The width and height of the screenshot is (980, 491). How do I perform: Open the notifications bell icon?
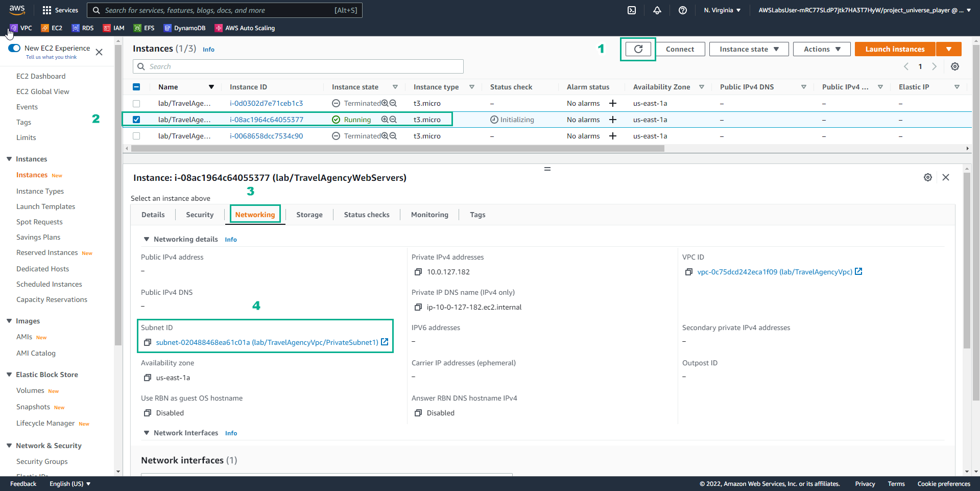click(x=657, y=10)
